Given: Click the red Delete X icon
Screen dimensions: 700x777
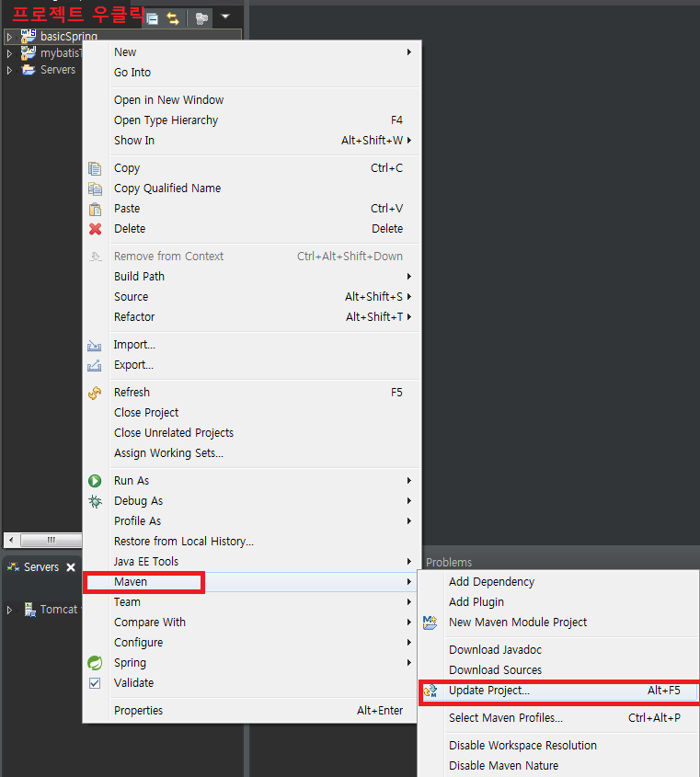Looking at the screenshot, I should click(x=95, y=229).
